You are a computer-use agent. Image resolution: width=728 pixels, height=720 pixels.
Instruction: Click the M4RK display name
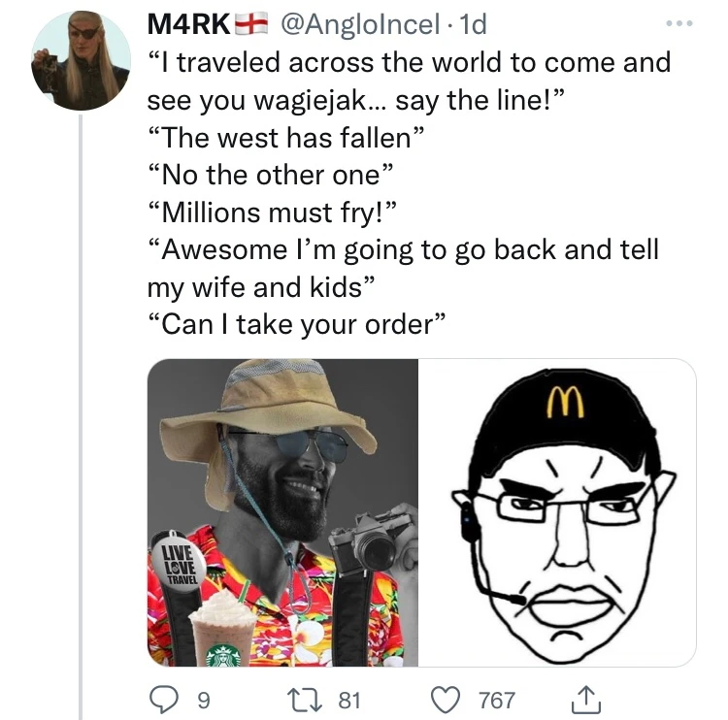pyautogui.click(x=189, y=24)
